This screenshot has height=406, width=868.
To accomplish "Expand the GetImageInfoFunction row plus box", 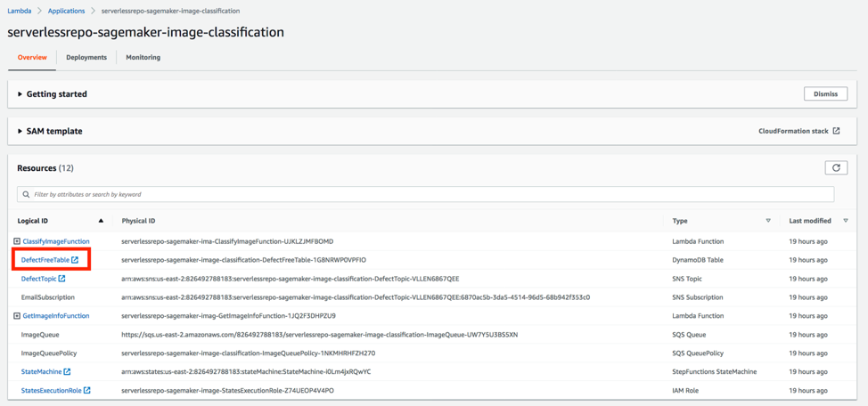I will (17, 316).
